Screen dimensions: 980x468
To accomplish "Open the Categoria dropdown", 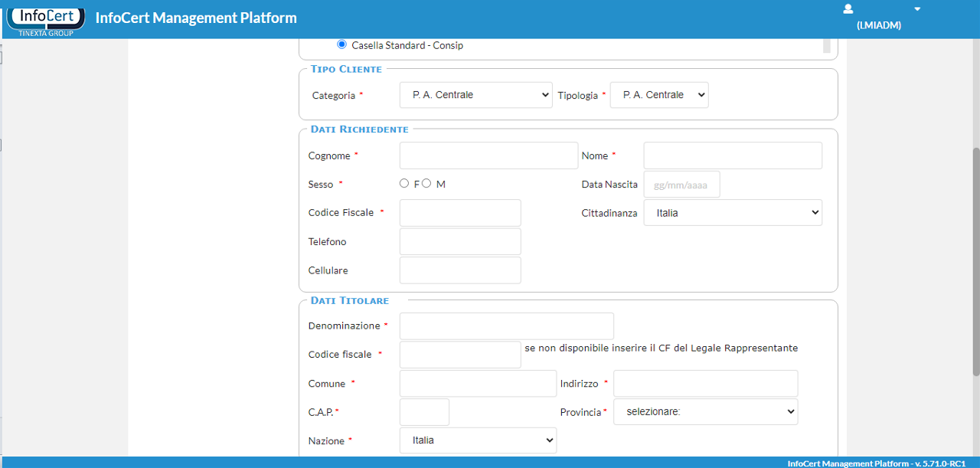I will coord(475,95).
